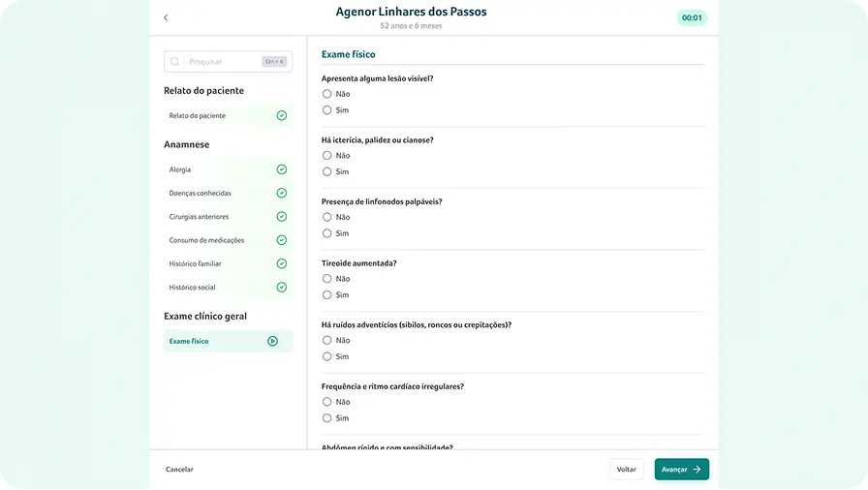Click the magnifier icon in search box
Image resolution: width=868 pixels, height=490 pixels.
pyautogui.click(x=175, y=62)
